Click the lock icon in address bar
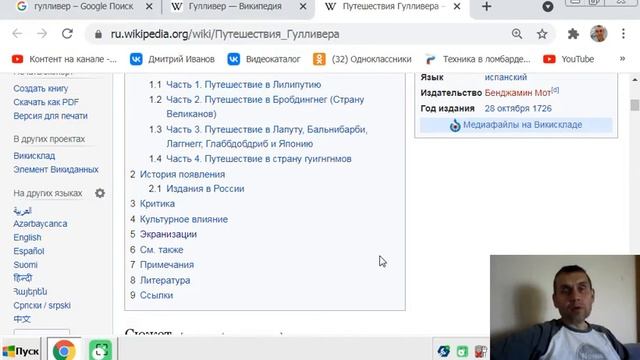Image resolution: width=640 pixels, height=360 pixels. click(x=98, y=34)
